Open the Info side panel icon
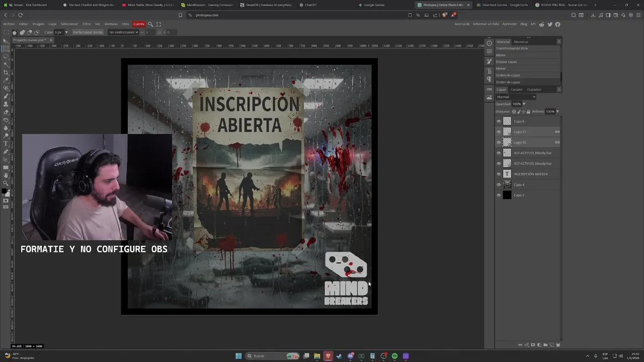 click(x=489, y=43)
